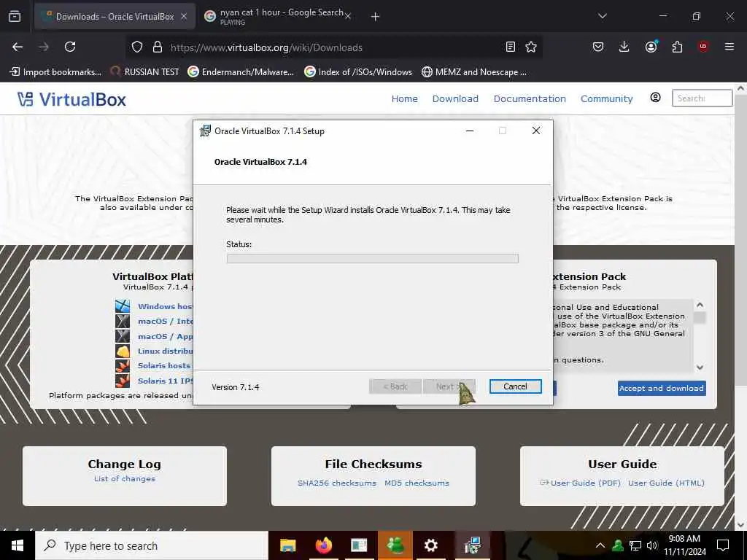The height and width of the screenshot is (560, 747).
Task: Open MEMZ and Noescape bookmark
Action: tap(474, 72)
